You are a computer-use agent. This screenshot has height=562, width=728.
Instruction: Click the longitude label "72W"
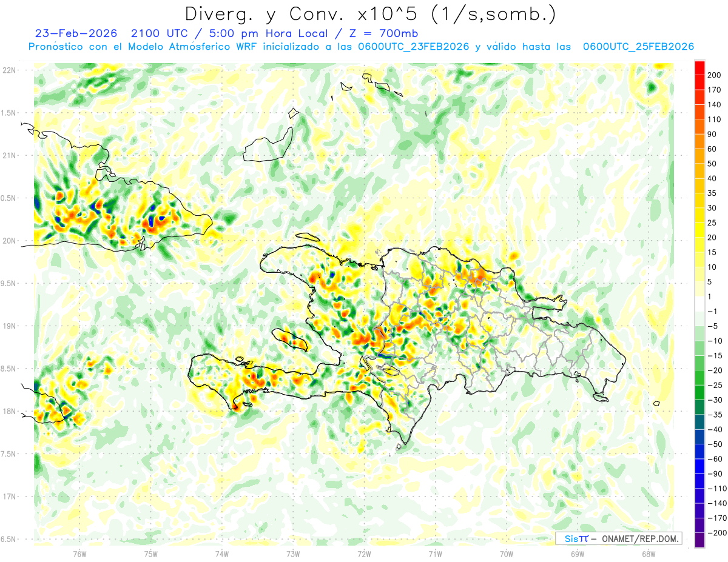[x=364, y=554]
